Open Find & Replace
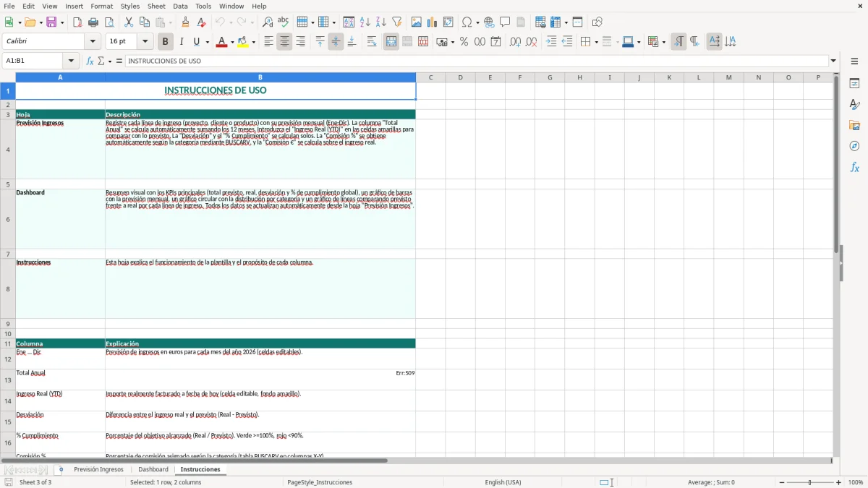Viewport: 868px width, 488px height. pos(268,22)
